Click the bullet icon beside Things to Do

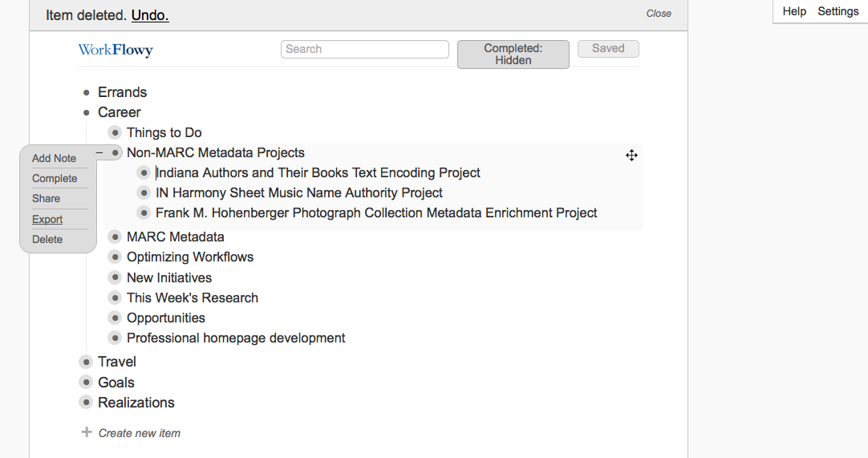115,132
